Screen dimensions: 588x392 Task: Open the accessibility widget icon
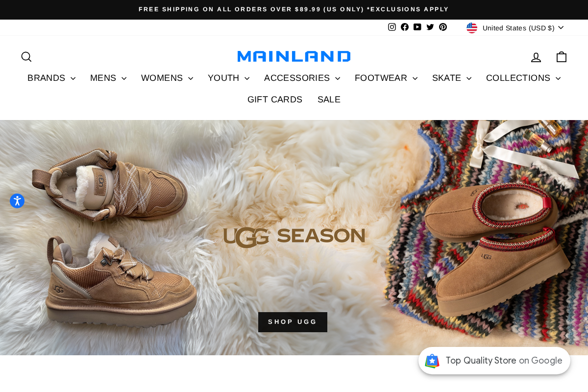[17, 201]
